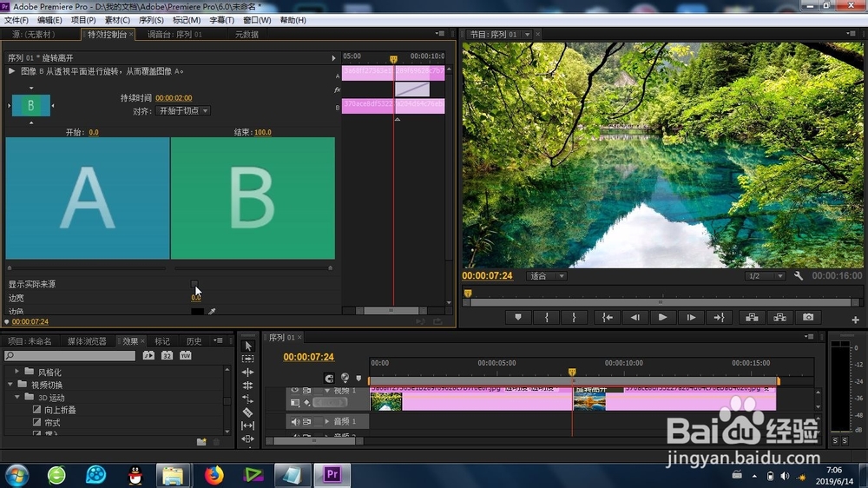Expand the 音频 1 track triangle
Image resolution: width=868 pixels, height=488 pixels.
[x=327, y=421]
